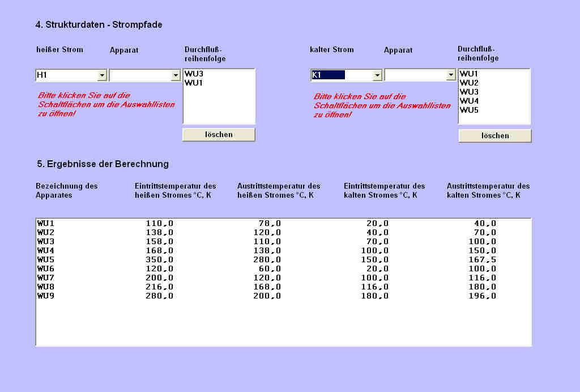Image resolution: width=580 pixels, height=392 pixels.
Task: Select WU2 in the kalter Strom flow list
Action: point(469,83)
